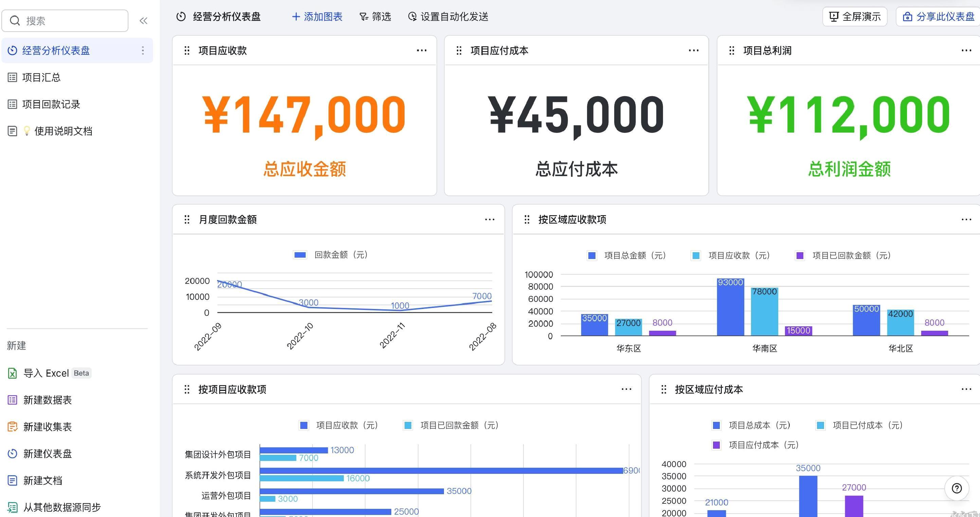Click the 35000 bar for 运营外包项目
The height and width of the screenshot is (517, 980).
tap(352, 491)
